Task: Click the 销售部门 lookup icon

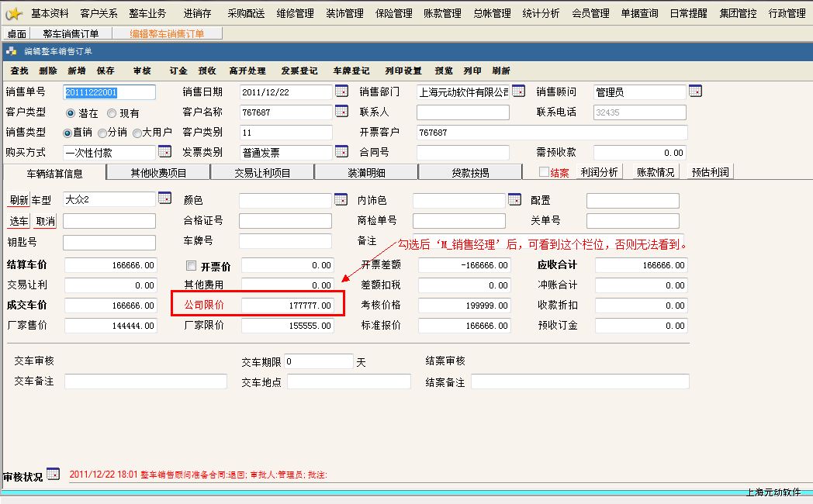Action: click(518, 91)
